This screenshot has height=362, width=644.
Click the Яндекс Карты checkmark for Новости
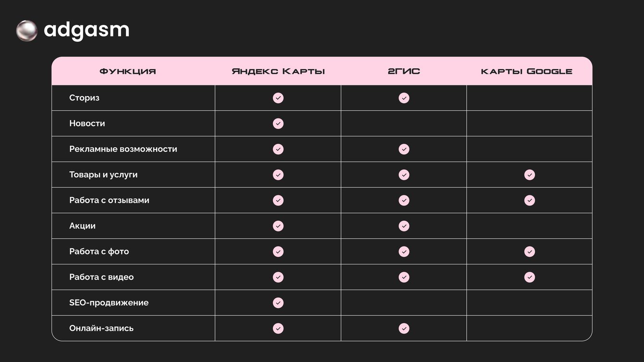278,123
